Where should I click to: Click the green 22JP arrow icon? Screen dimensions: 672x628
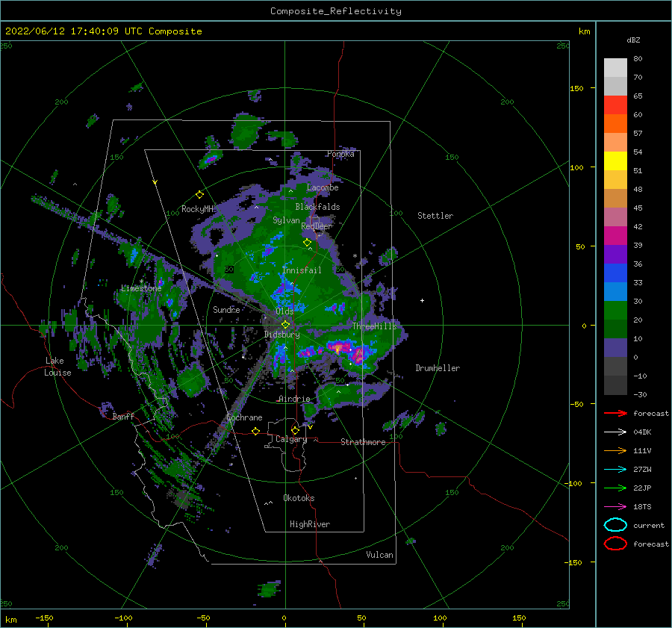[615, 488]
